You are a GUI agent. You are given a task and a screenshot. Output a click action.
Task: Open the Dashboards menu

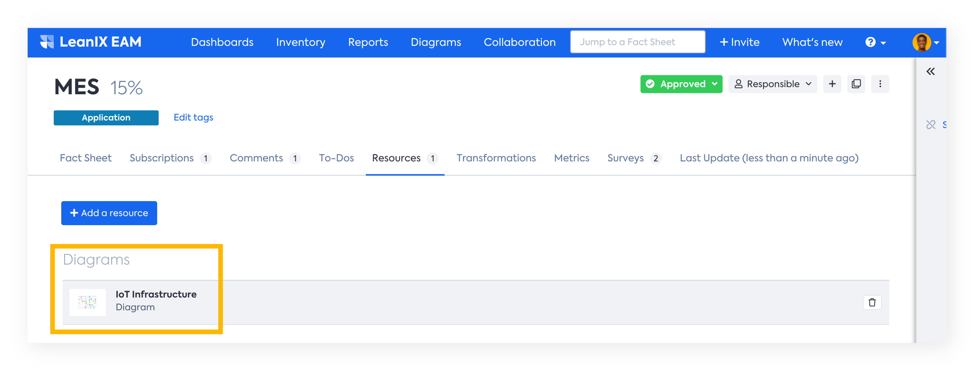click(x=222, y=42)
